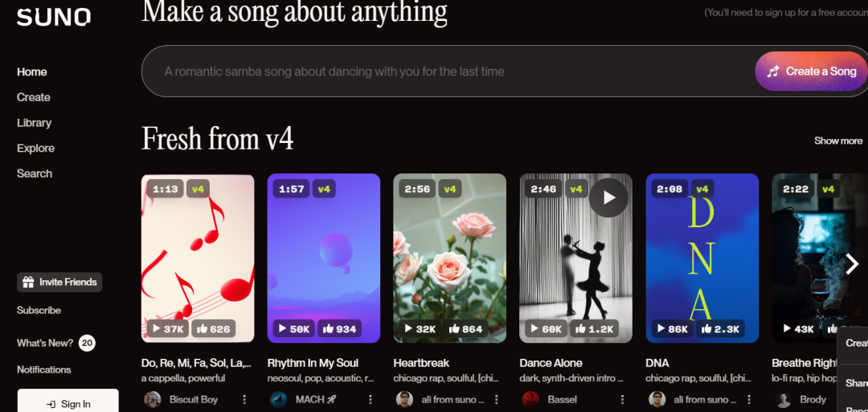Open the Library page
This screenshot has height=412, width=868.
click(x=34, y=123)
